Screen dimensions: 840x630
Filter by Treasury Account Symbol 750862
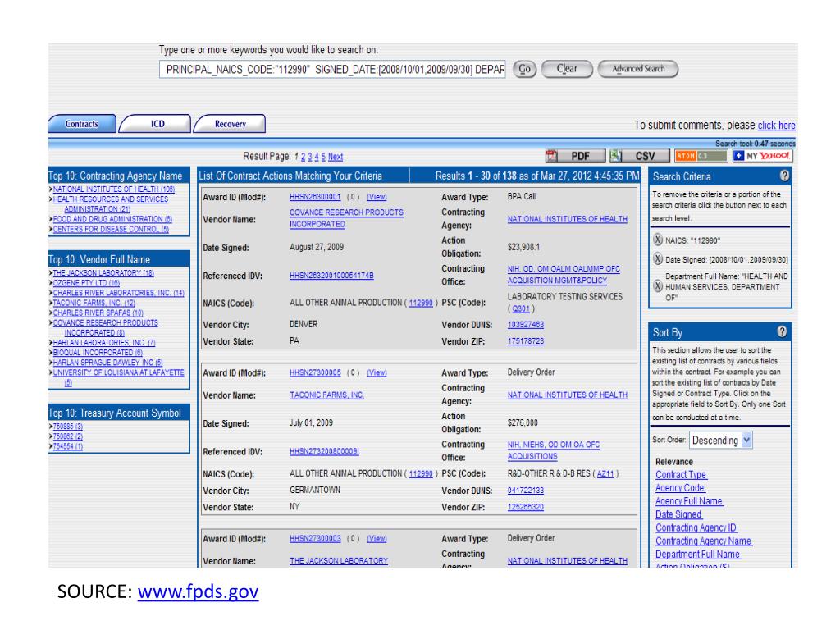[67, 436]
